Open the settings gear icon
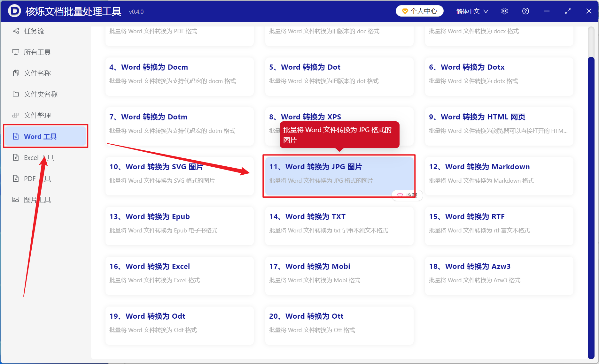Image resolution: width=599 pixels, height=364 pixels. pos(504,11)
